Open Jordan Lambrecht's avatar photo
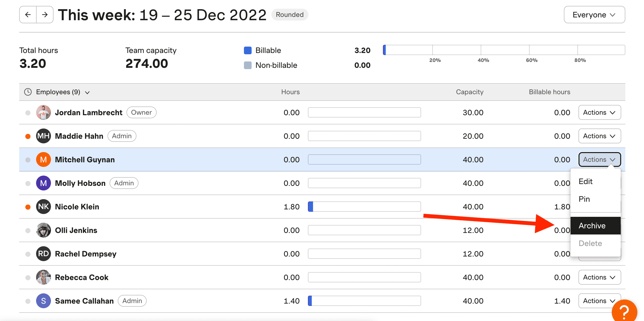 [43, 112]
